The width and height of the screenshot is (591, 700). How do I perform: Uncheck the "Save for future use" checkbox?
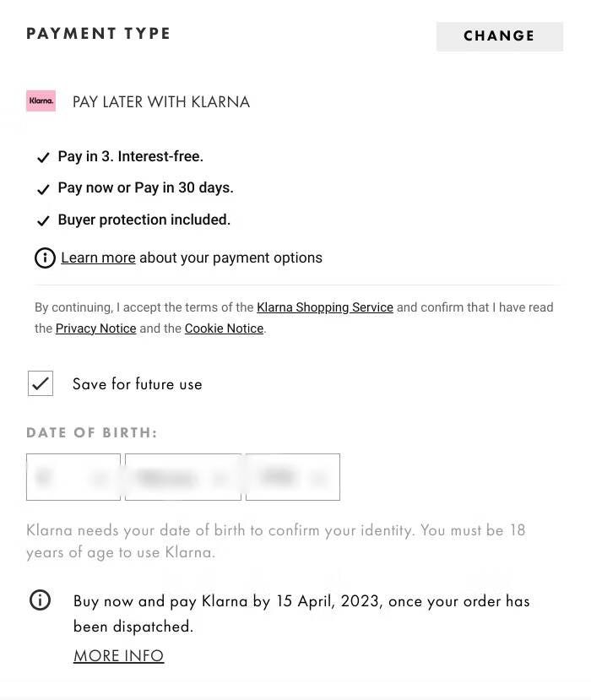40,383
